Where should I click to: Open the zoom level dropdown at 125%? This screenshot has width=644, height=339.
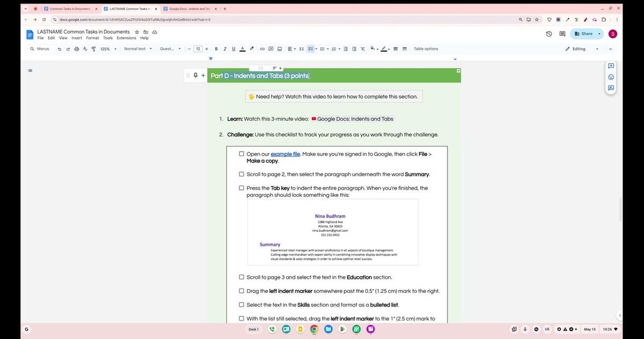click(108, 49)
